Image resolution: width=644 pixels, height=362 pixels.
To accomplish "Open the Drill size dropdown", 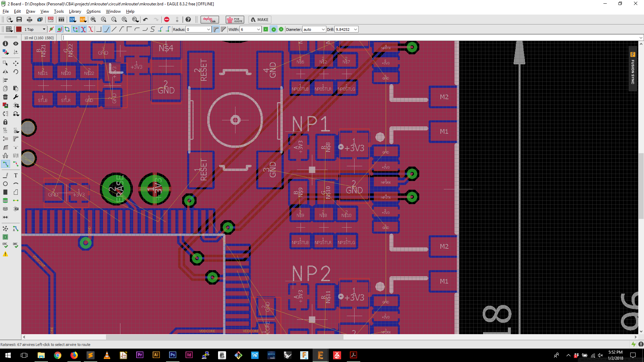I will (x=356, y=29).
